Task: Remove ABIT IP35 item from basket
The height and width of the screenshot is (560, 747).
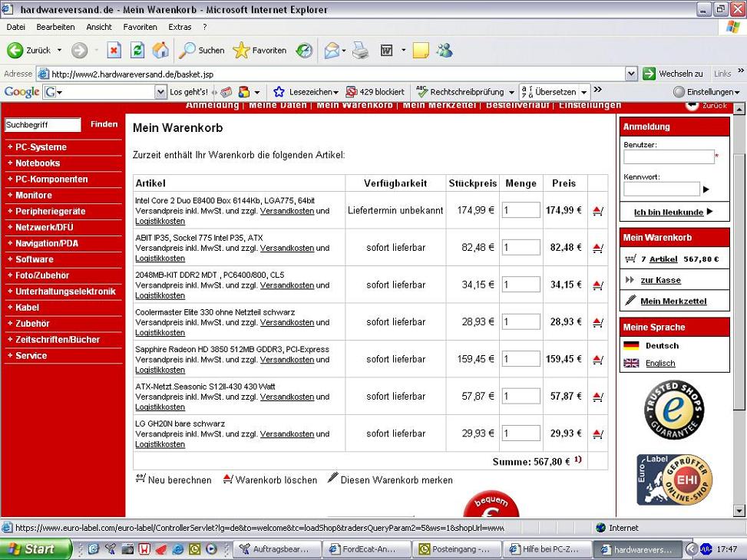Action: click(598, 248)
